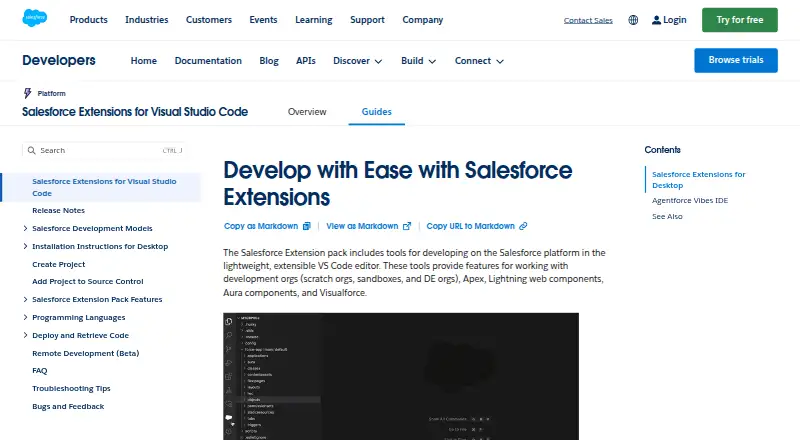
Task: Open Troubleshooting Tips page
Action: [71, 388]
